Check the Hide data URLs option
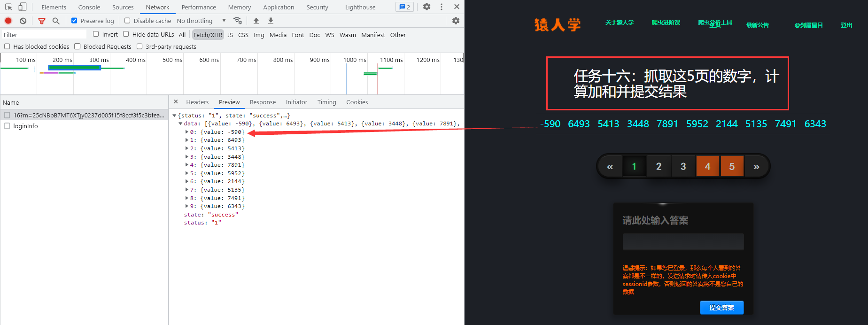Viewport: 868px width, 325px height. [x=126, y=34]
